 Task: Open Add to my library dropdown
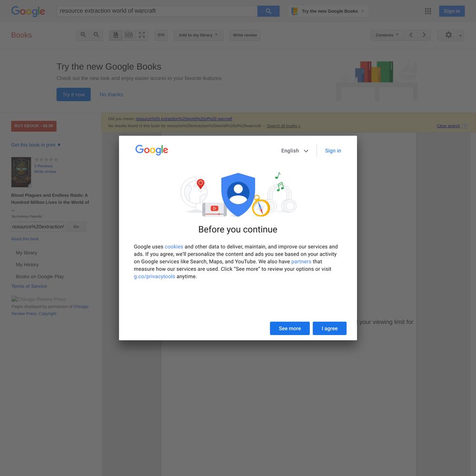pyautogui.click(x=198, y=35)
